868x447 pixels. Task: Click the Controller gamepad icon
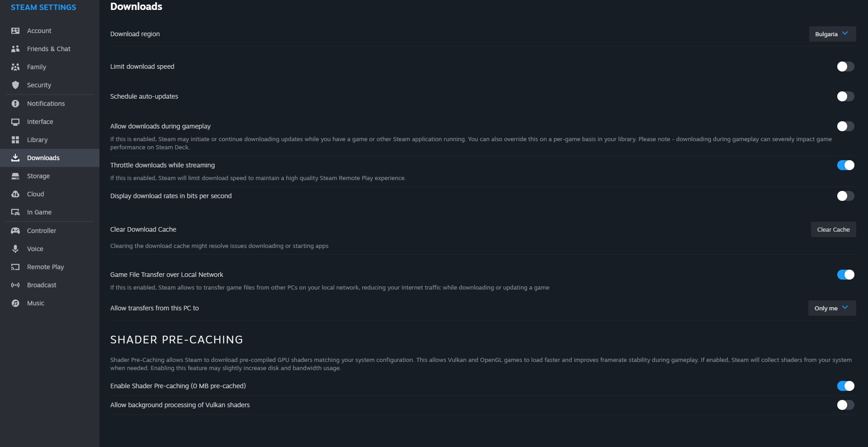click(x=15, y=231)
